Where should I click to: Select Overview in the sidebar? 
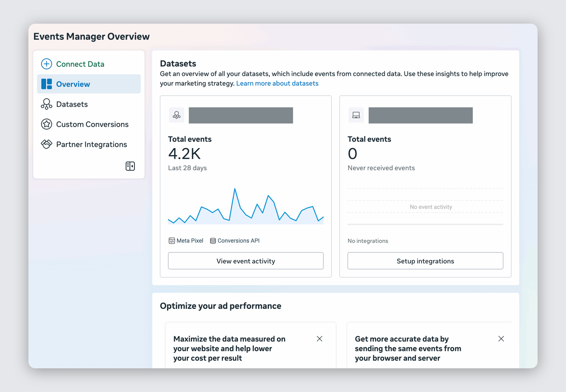89,84
